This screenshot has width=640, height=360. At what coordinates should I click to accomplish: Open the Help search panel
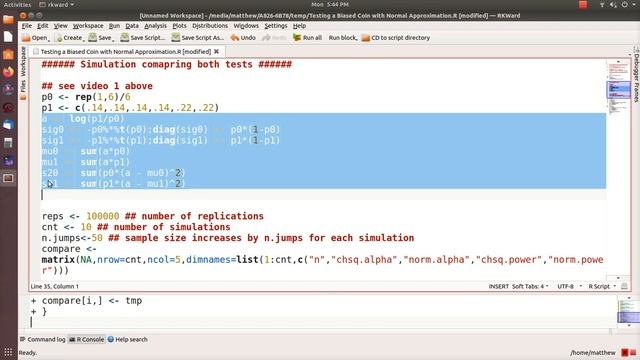click(x=127, y=339)
